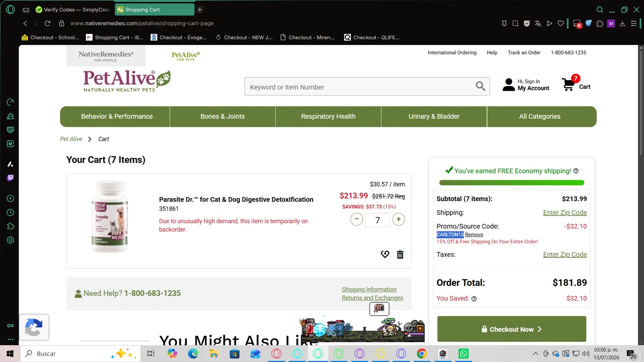
Task: Open the Bones & Joints category
Action: [x=222, y=117]
